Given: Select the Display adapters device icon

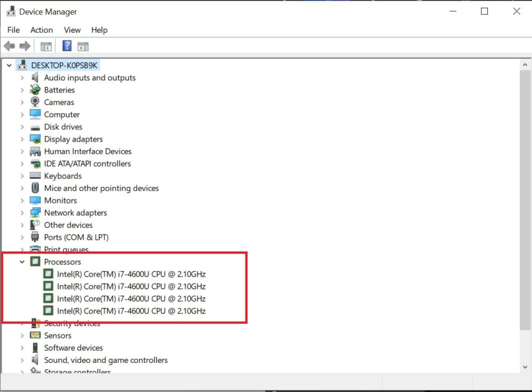Looking at the screenshot, I should 35,139.
